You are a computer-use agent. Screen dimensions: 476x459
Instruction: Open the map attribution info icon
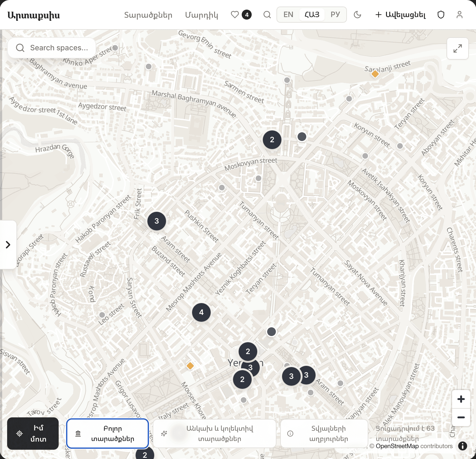pyautogui.click(x=463, y=446)
